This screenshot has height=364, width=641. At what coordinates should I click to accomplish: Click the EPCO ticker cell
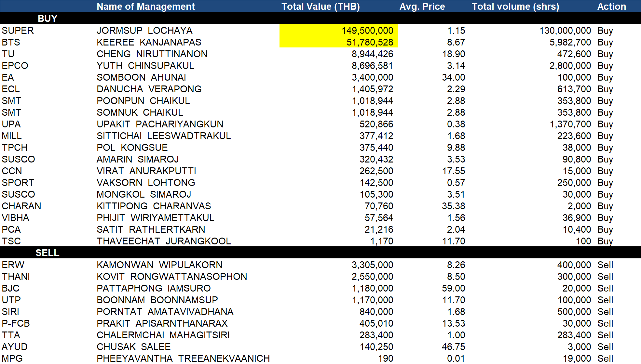tap(15, 66)
